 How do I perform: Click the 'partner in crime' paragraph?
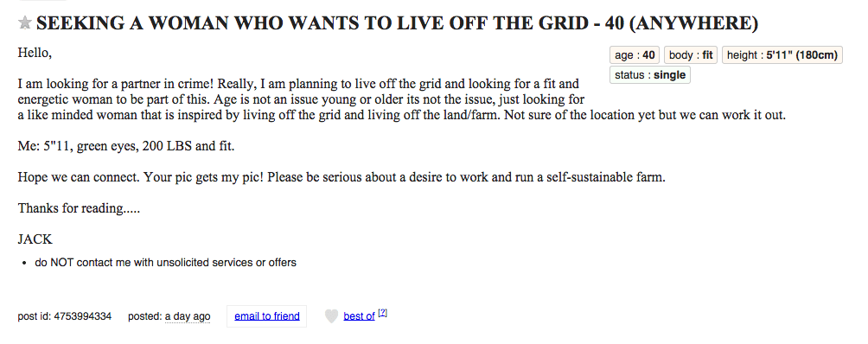click(401, 100)
